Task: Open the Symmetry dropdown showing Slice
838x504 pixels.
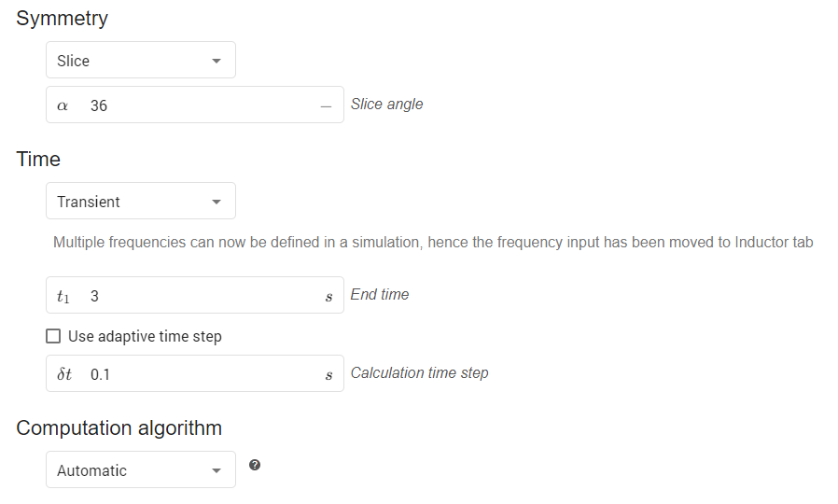Action: click(x=140, y=61)
